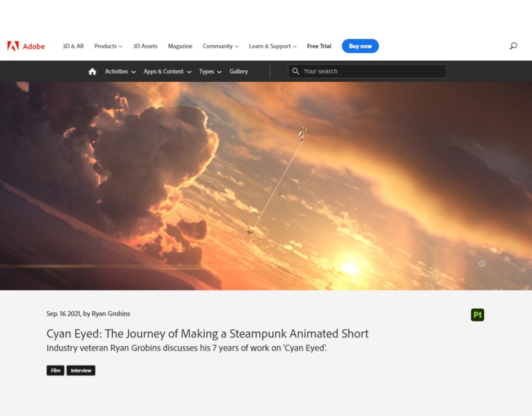Expand the Products dropdown
Screen dimensions: 532x416
108,46
